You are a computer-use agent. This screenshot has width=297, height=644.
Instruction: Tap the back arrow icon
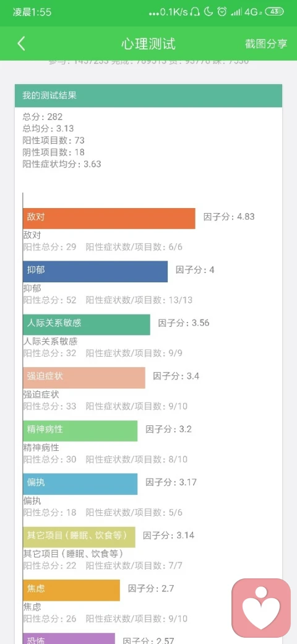(x=21, y=43)
